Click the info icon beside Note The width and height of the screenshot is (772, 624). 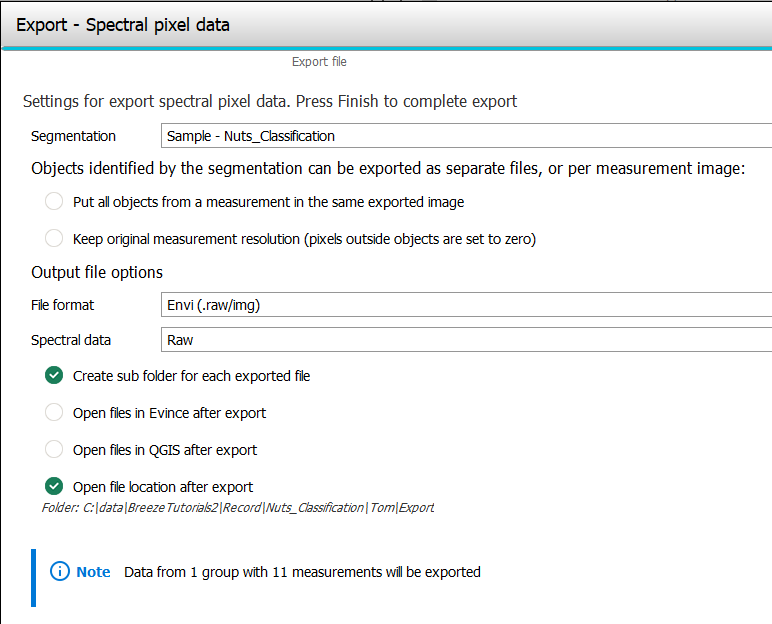(59, 572)
